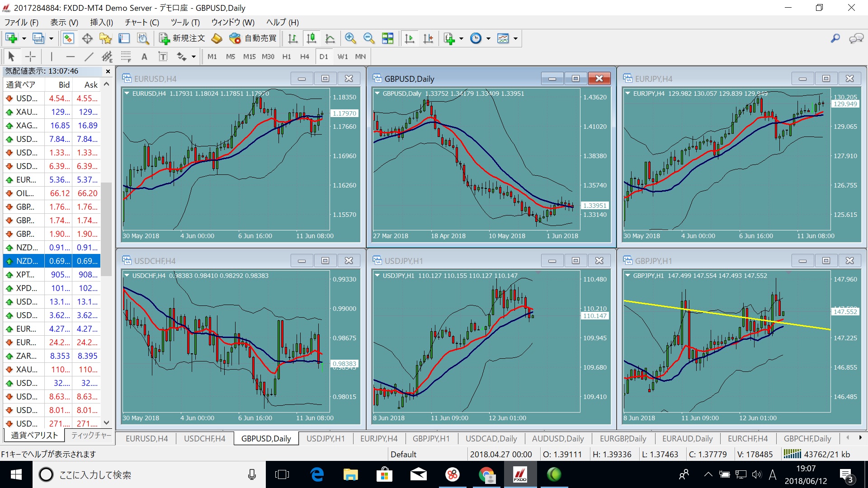
Task: Select the USDJPY,H1 chart tab
Action: [325, 438]
